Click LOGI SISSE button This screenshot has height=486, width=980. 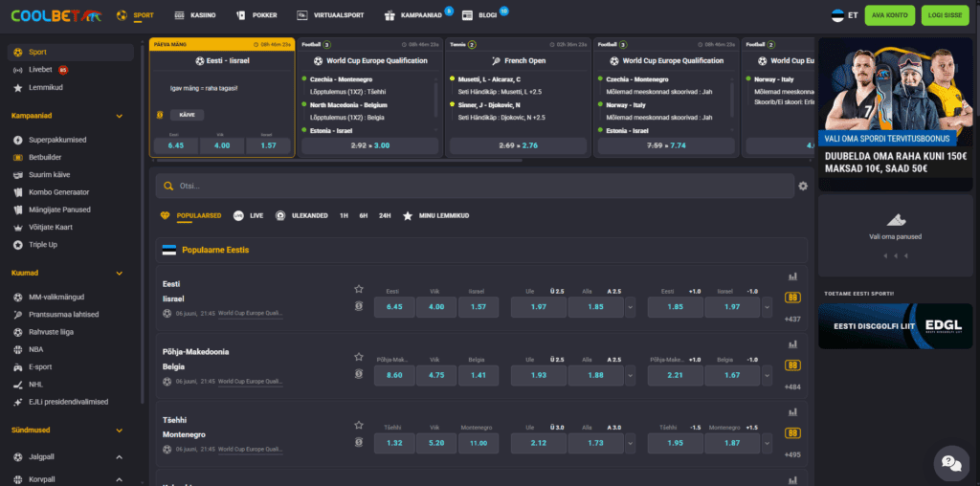(x=945, y=15)
